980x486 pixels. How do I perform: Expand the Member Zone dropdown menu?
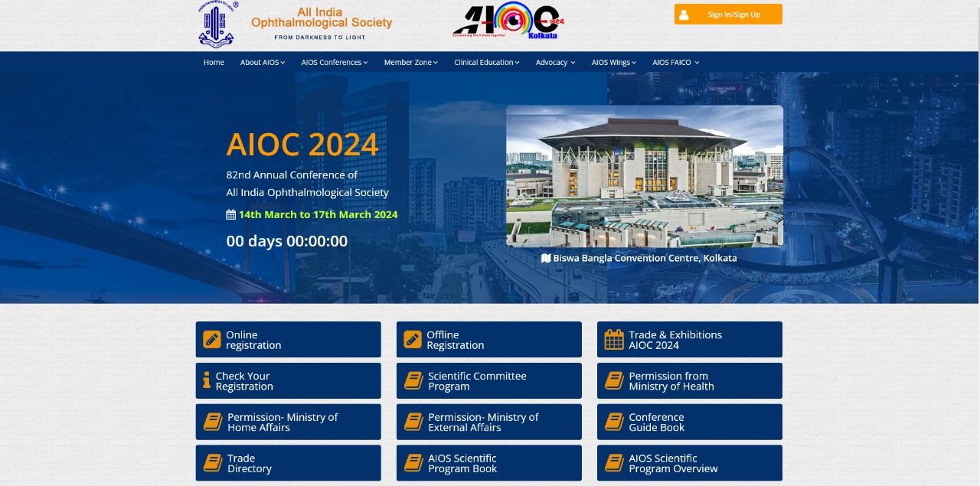411,63
